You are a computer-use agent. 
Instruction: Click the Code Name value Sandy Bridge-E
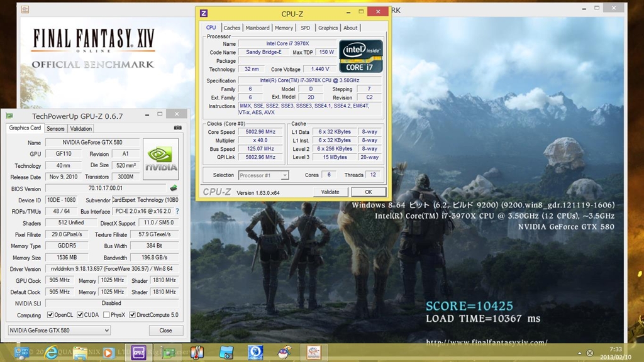tap(264, 52)
